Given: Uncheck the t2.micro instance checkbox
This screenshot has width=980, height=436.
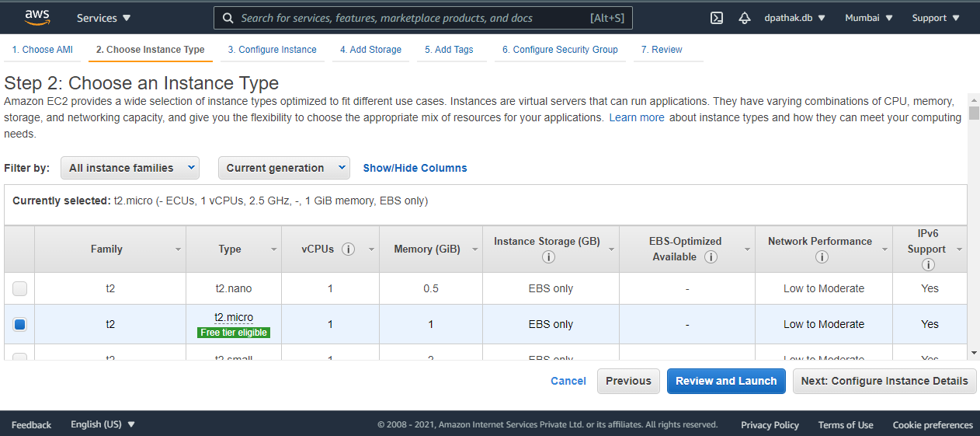Looking at the screenshot, I should (20, 325).
